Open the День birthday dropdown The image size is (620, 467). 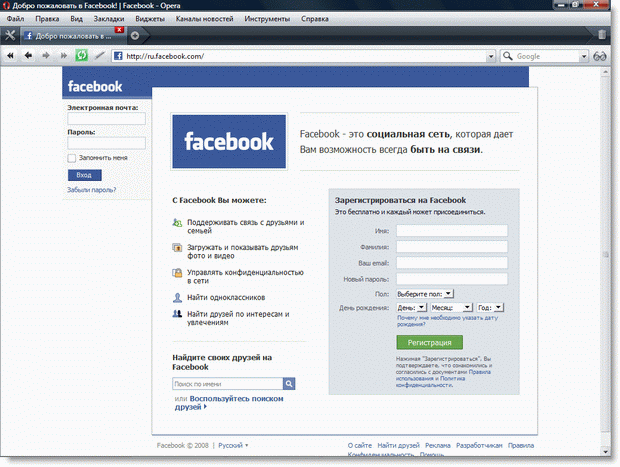click(x=412, y=308)
